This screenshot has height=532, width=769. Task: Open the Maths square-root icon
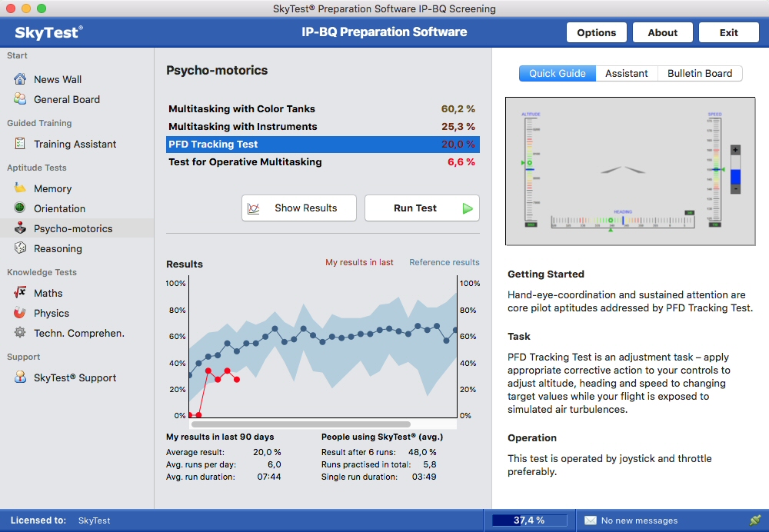point(20,293)
